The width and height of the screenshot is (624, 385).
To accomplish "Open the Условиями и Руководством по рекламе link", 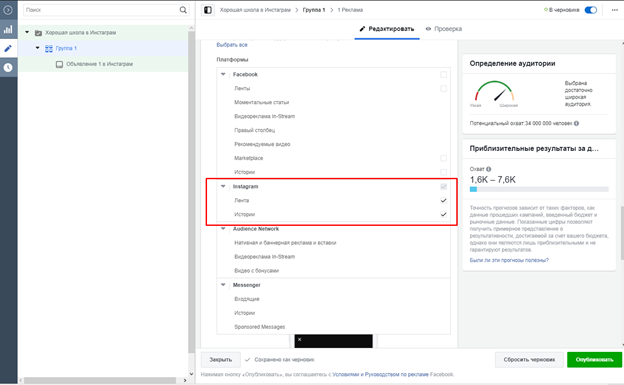I will pyautogui.click(x=380, y=374).
